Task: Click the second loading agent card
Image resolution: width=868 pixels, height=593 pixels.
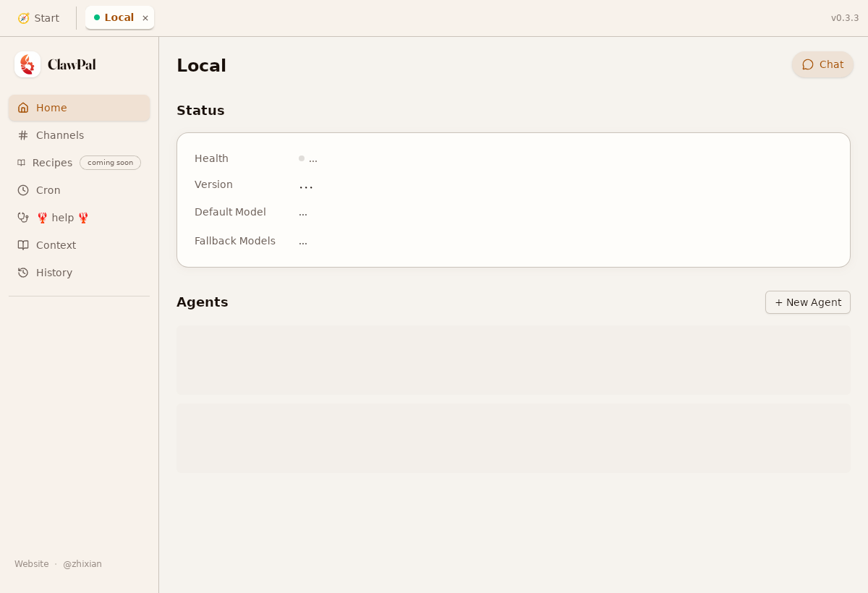Action: click(514, 438)
